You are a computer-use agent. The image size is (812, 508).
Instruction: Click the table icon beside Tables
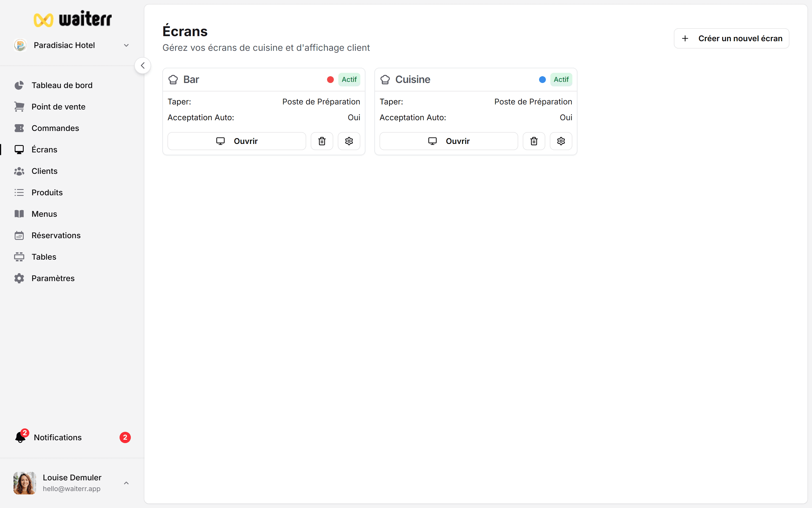pos(19,257)
